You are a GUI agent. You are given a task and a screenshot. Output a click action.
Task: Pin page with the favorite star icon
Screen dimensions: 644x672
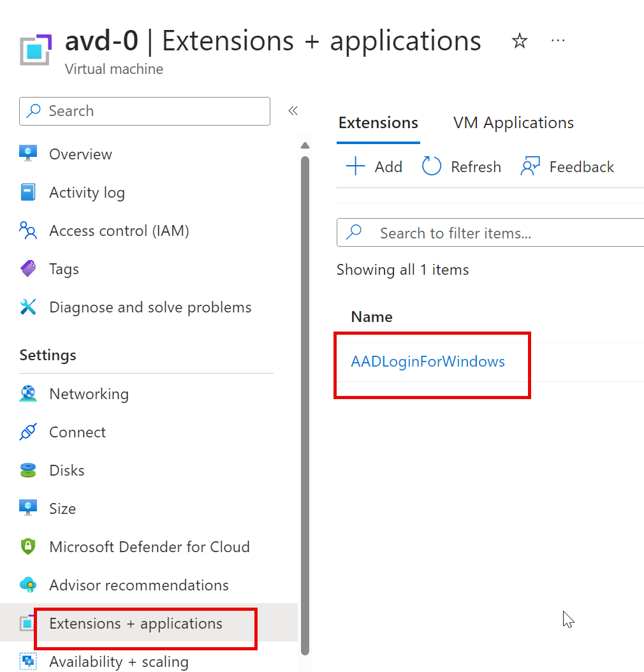coord(519,41)
